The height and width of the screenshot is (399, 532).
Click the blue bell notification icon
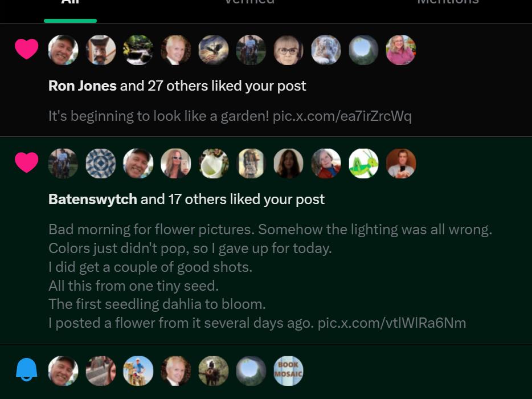[x=26, y=370]
